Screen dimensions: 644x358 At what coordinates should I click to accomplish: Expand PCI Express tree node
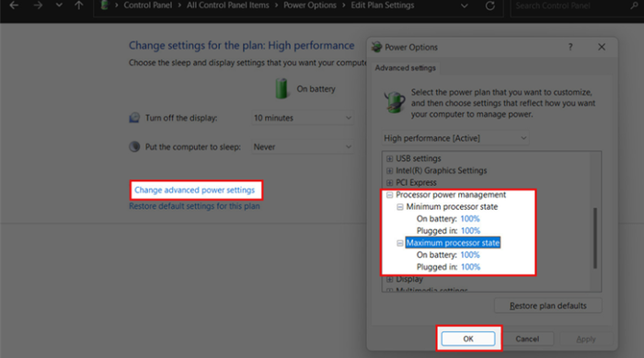[389, 182]
